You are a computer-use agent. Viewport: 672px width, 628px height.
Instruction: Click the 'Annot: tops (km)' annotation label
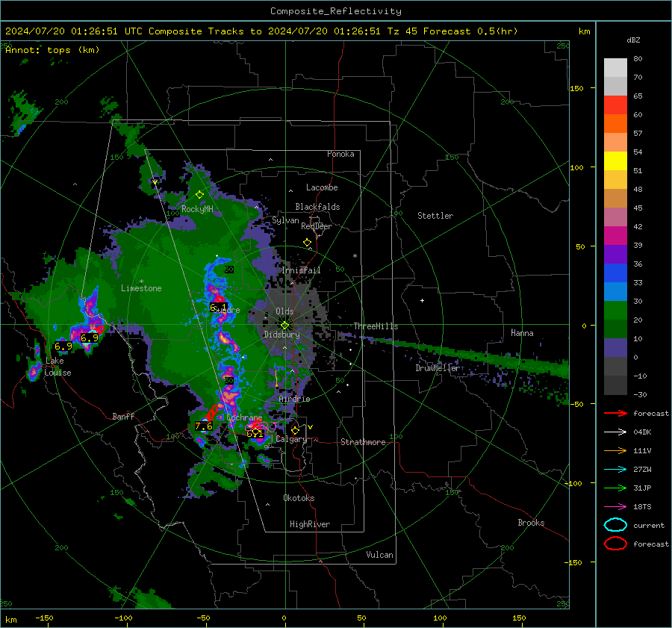pos(52,50)
